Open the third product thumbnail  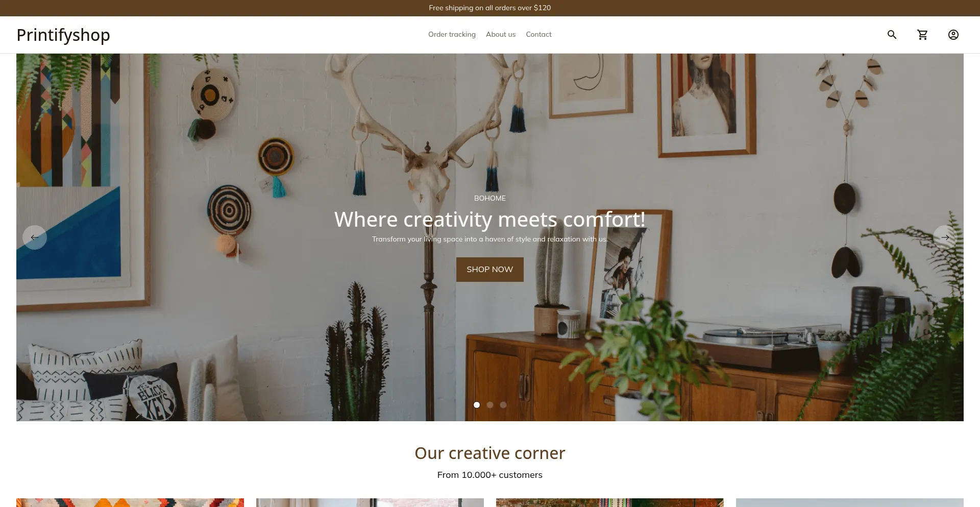click(x=610, y=502)
